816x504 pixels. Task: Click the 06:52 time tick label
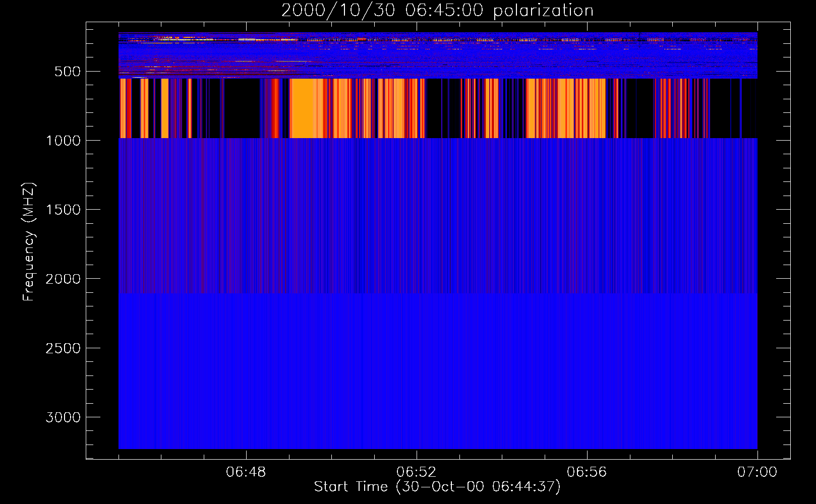[417, 472]
